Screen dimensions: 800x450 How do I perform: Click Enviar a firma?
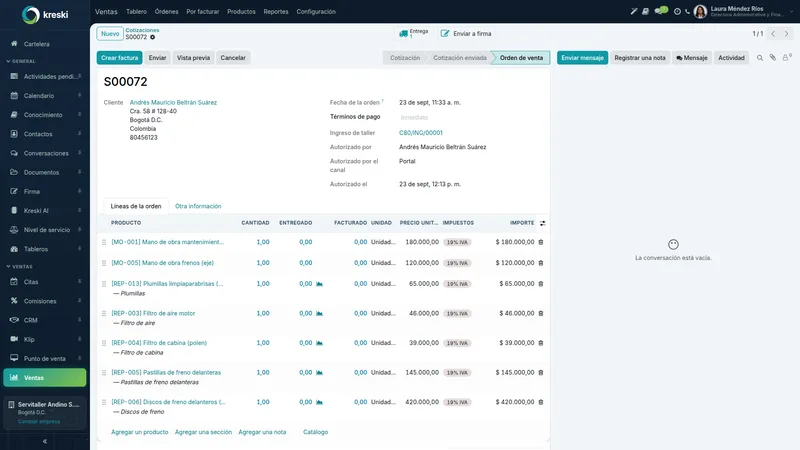coord(466,34)
